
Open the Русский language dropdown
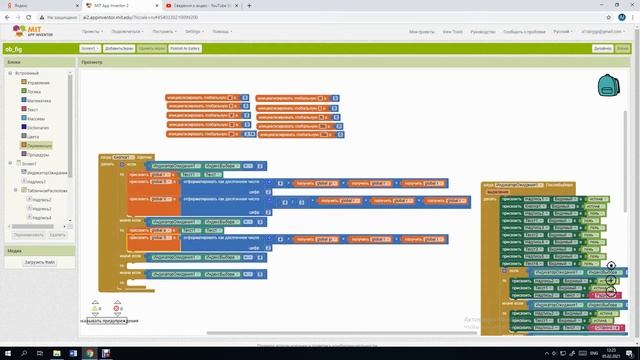[x=562, y=31]
